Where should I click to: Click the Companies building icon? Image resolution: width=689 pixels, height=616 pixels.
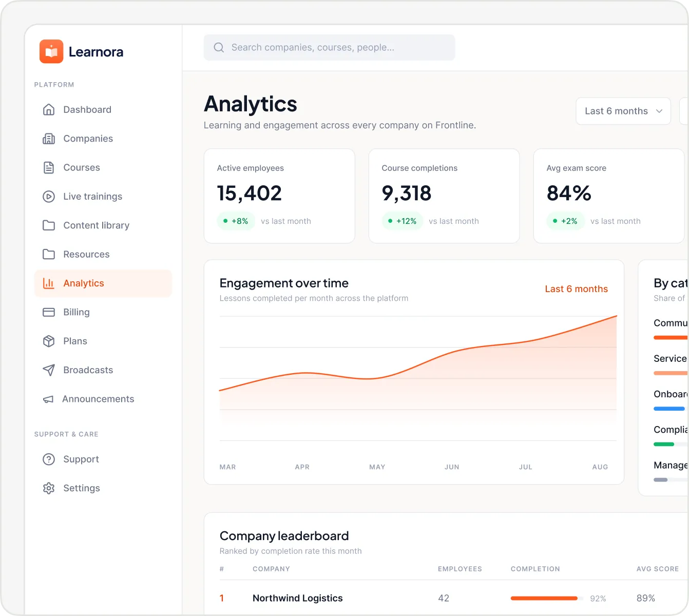tap(49, 139)
